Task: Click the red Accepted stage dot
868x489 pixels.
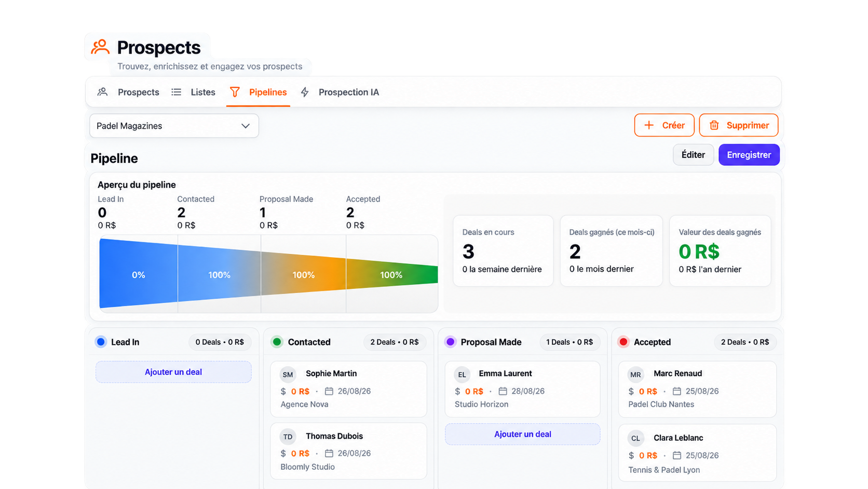Action: coord(623,342)
